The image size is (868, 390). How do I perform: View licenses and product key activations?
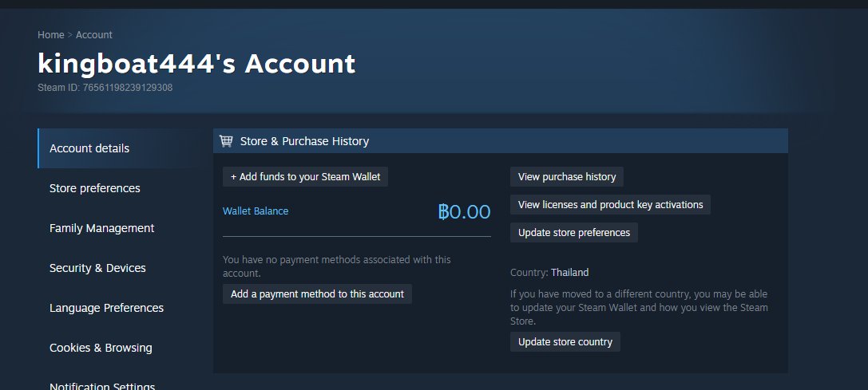click(x=610, y=205)
